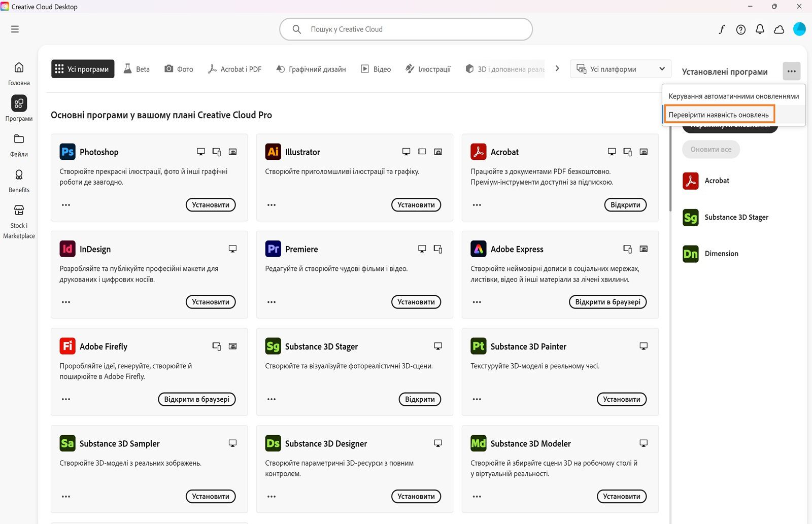Open Файли section in the sidebar
The height and width of the screenshot is (524, 812).
point(19,145)
